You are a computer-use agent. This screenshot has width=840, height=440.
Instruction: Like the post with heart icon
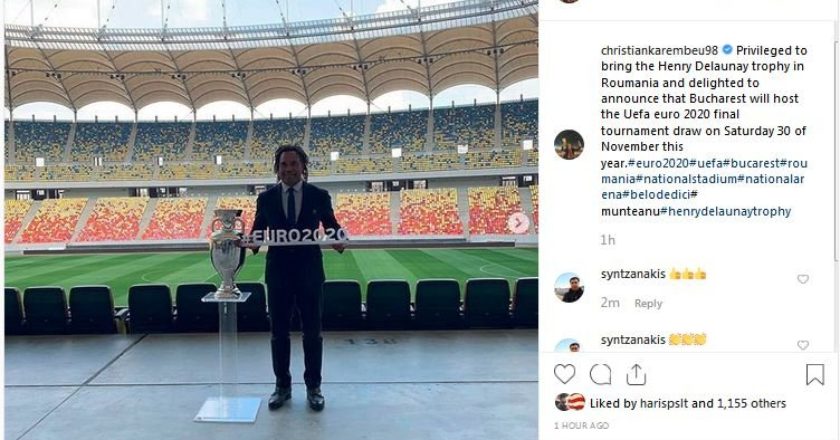pos(564,374)
